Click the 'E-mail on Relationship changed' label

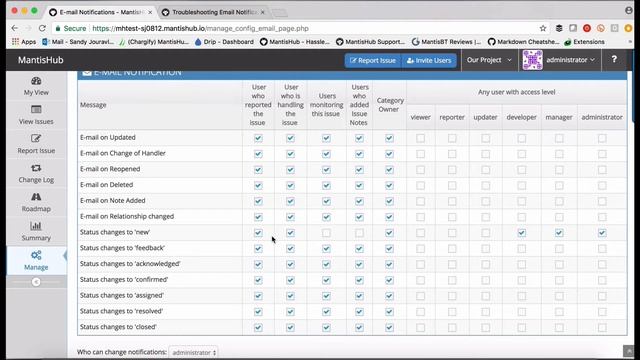[x=127, y=216]
